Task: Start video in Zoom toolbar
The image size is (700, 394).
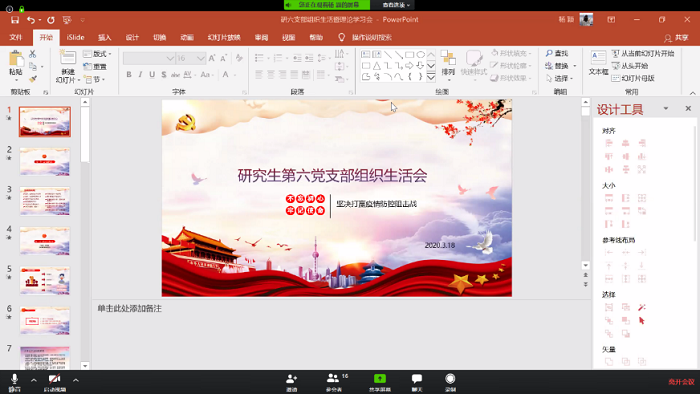Action: point(55,382)
